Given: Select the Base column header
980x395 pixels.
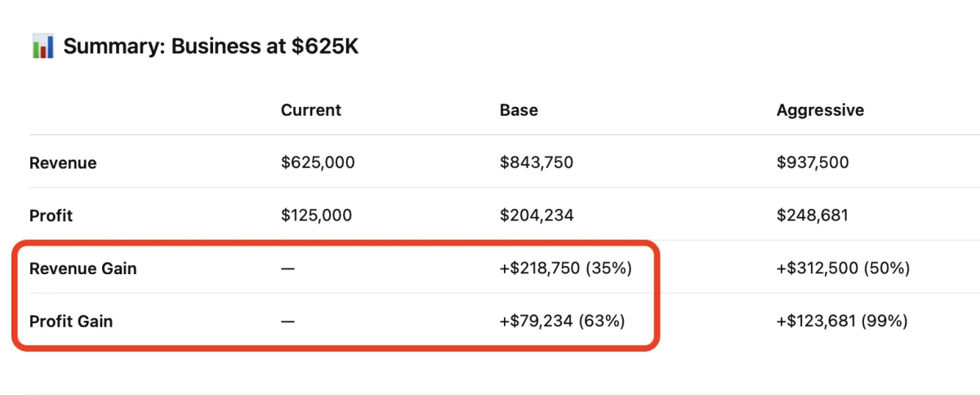Looking at the screenshot, I should click(519, 110).
